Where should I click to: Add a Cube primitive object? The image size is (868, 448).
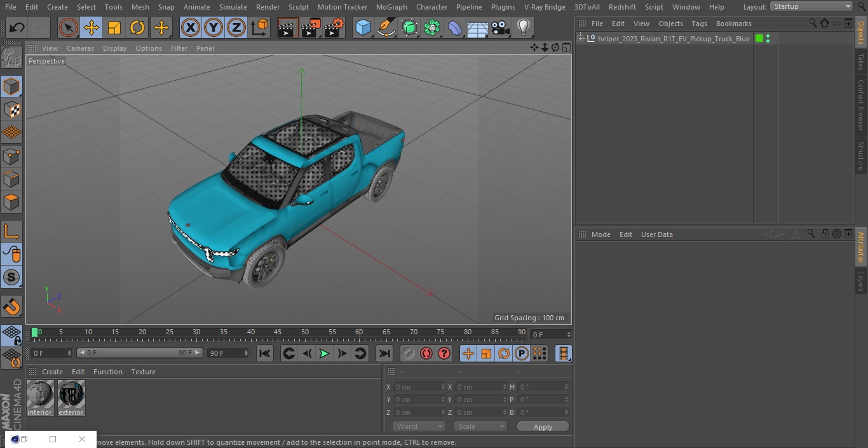[x=363, y=27]
